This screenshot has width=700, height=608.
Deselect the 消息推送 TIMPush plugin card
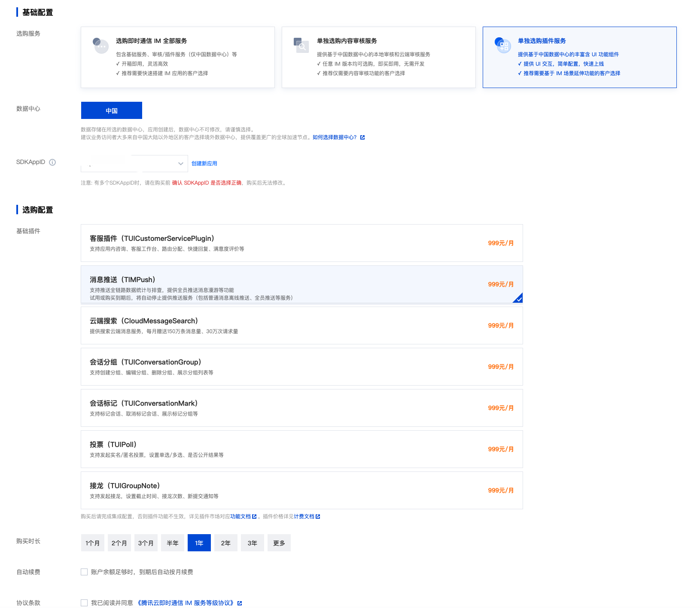[x=302, y=284]
